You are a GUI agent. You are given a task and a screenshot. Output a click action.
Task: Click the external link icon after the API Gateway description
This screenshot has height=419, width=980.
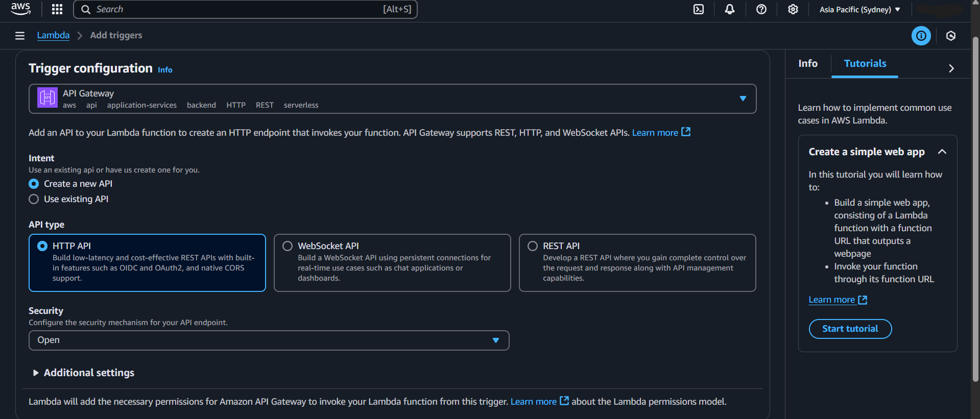(686, 132)
